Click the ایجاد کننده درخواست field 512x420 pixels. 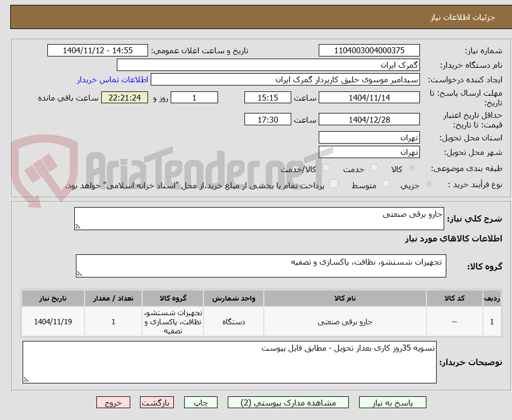pyautogui.click(x=285, y=80)
